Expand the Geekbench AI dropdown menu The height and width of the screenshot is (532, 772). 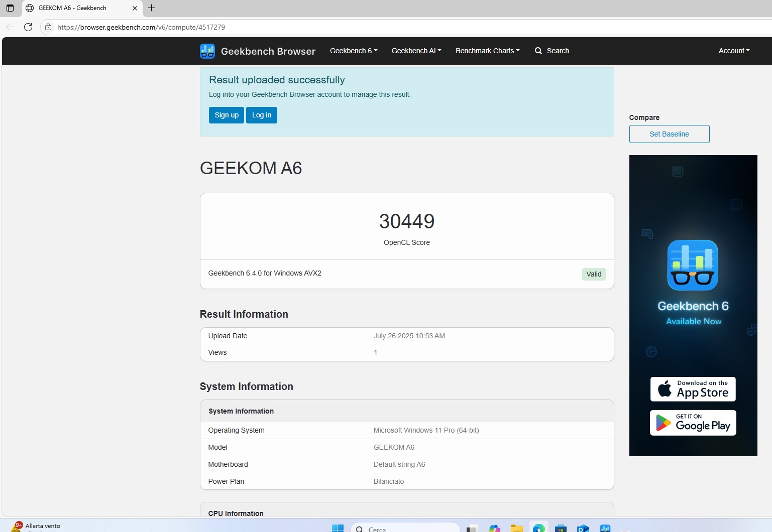tap(416, 51)
